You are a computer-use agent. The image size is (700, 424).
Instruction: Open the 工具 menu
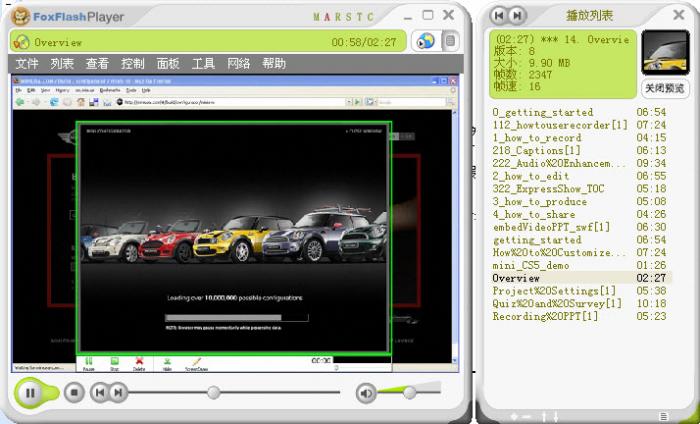[203, 64]
